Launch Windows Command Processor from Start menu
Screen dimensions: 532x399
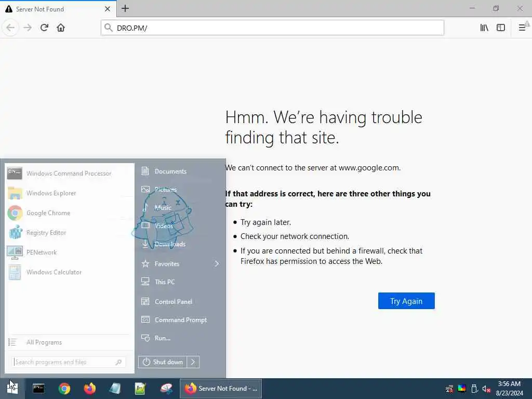coord(70,174)
